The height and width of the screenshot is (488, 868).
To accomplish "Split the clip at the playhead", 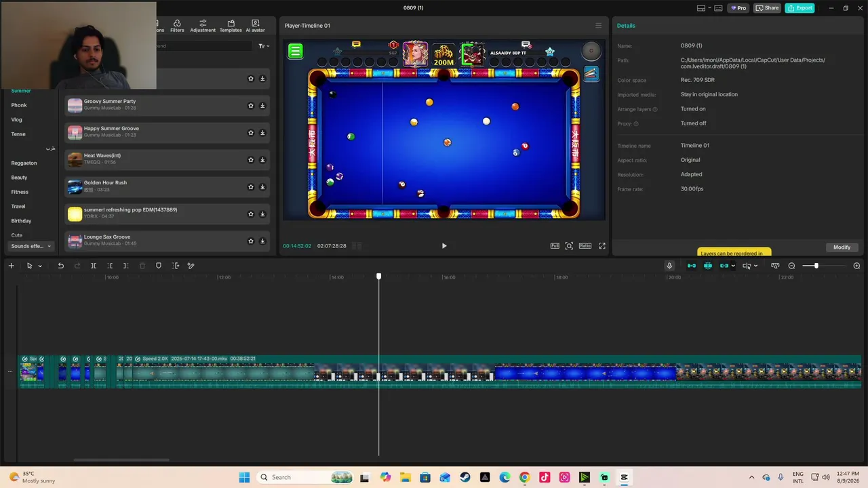I will [94, 266].
